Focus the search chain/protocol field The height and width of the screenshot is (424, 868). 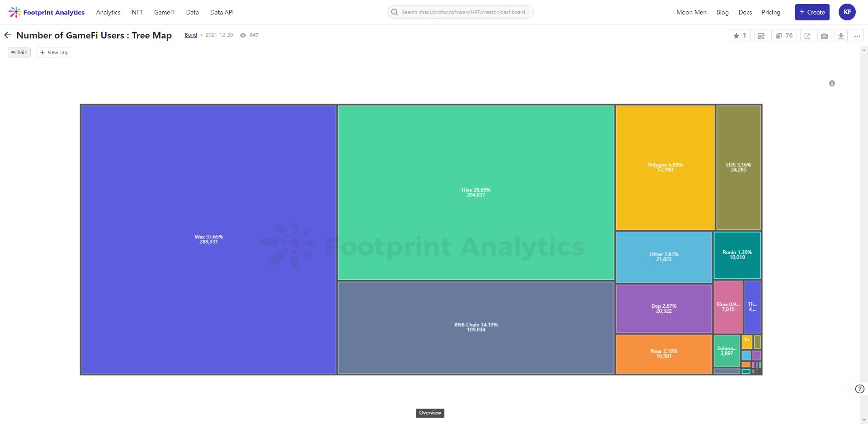pyautogui.click(x=461, y=12)
